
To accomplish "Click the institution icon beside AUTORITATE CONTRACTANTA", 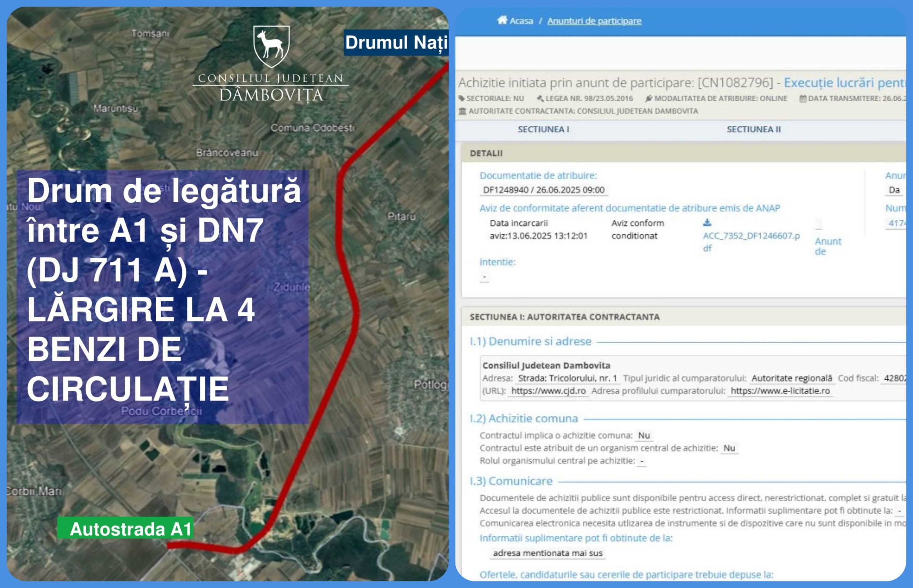I will coord(463,111).
